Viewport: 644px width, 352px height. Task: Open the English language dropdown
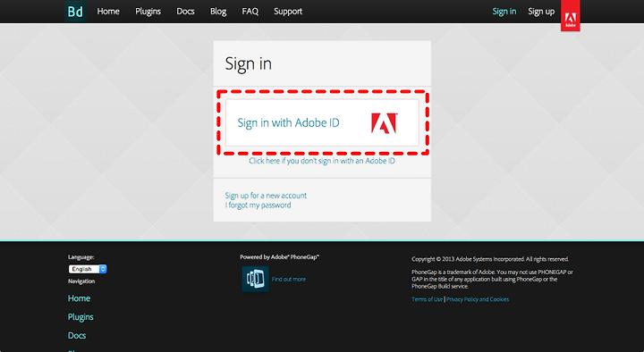coord(88,269)
